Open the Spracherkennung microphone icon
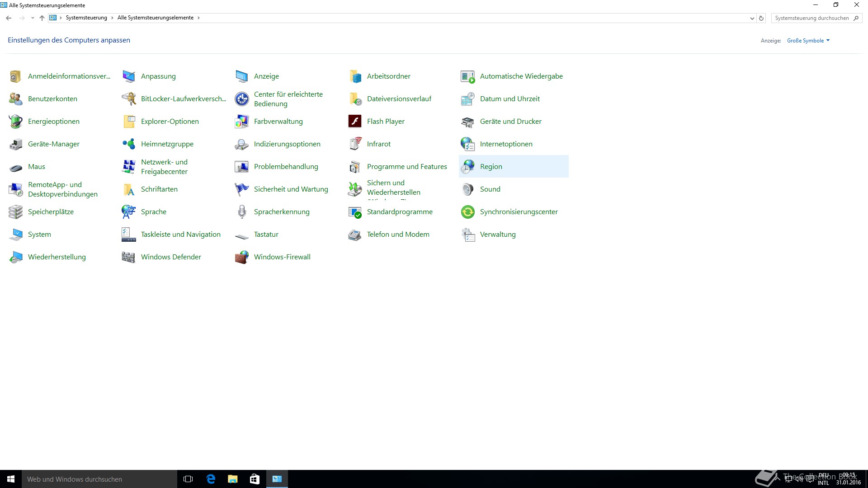Image resolution: width=868 pixels, height=488 pixels. (x=241, y=212)
